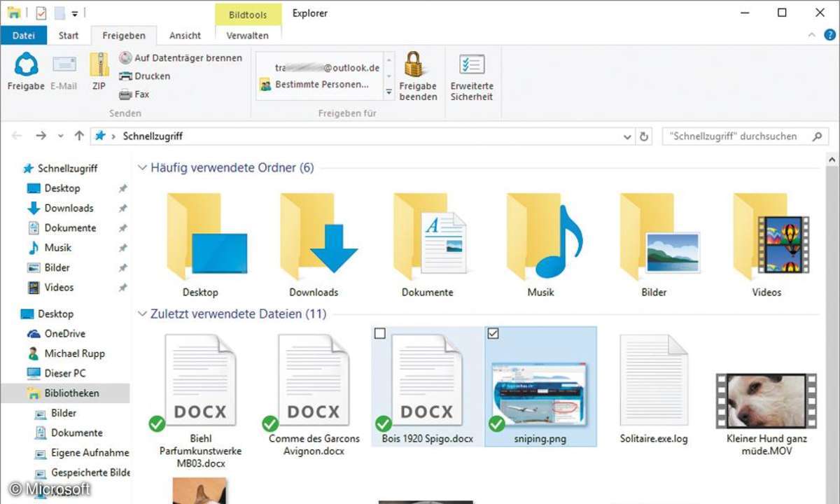Click the back navigation arrow

[17, 136]
